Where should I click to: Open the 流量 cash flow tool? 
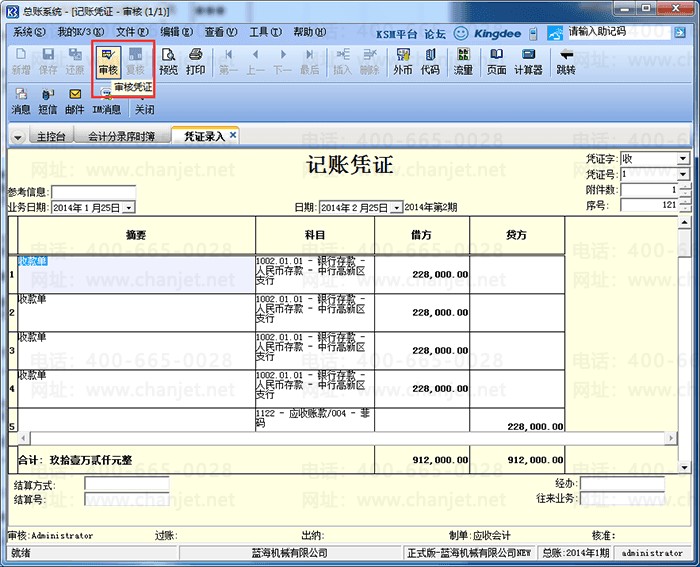[463, 60]
